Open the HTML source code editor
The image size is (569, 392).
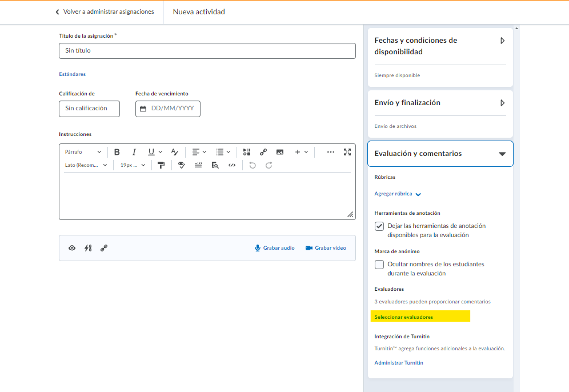coord(232,165)
